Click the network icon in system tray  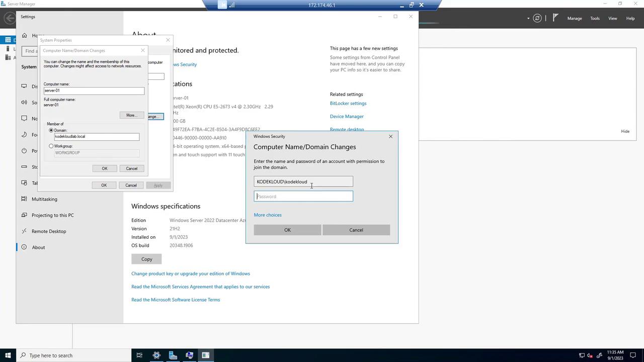tap(582, 356)
